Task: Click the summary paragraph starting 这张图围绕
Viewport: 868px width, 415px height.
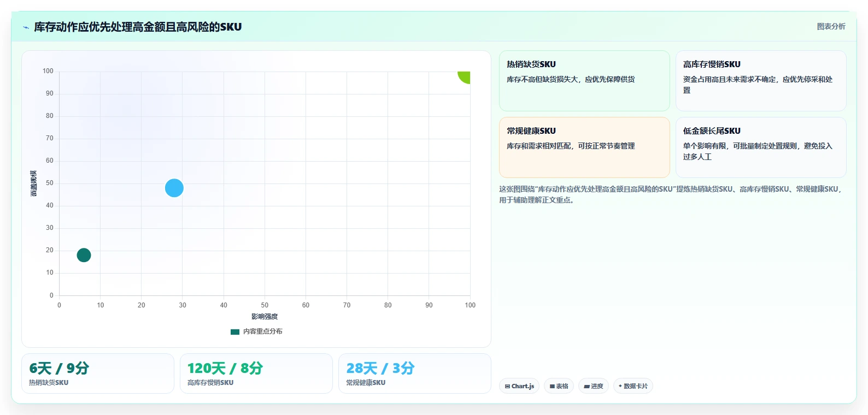Action: tap(671, 194)
